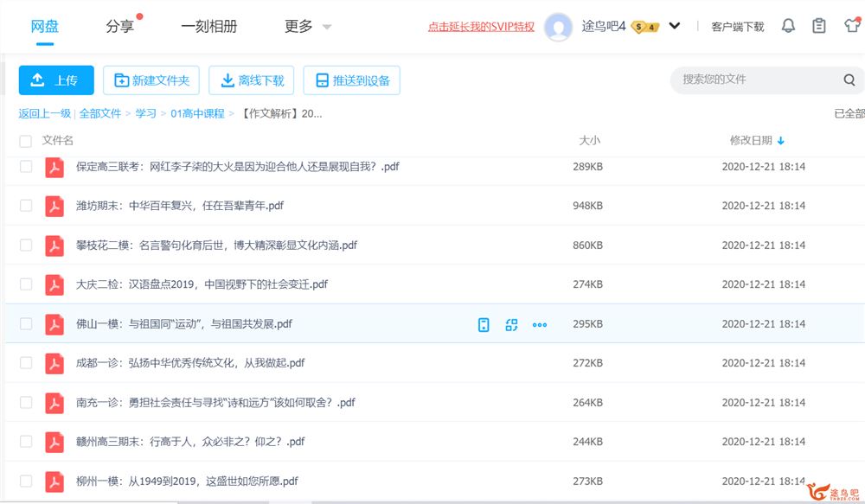865x504 pixels.
Task: Click the 新建文件夹 button
Action: tap(151, 80)
